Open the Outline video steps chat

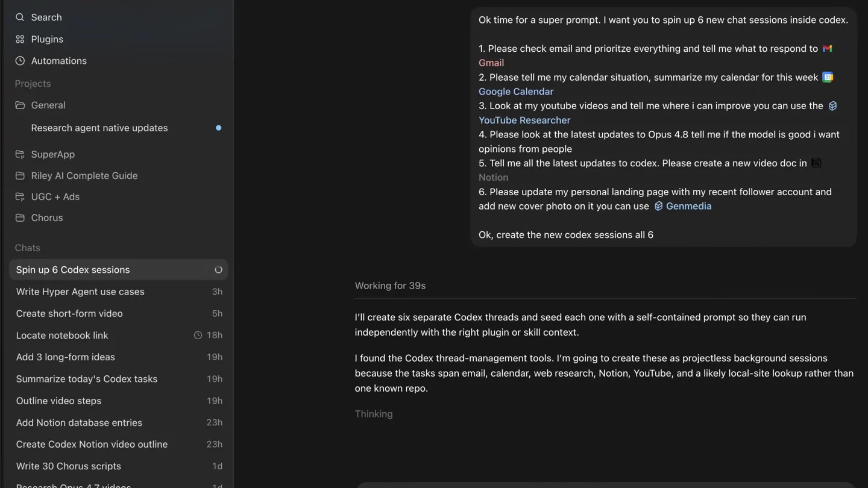[118, 401]
